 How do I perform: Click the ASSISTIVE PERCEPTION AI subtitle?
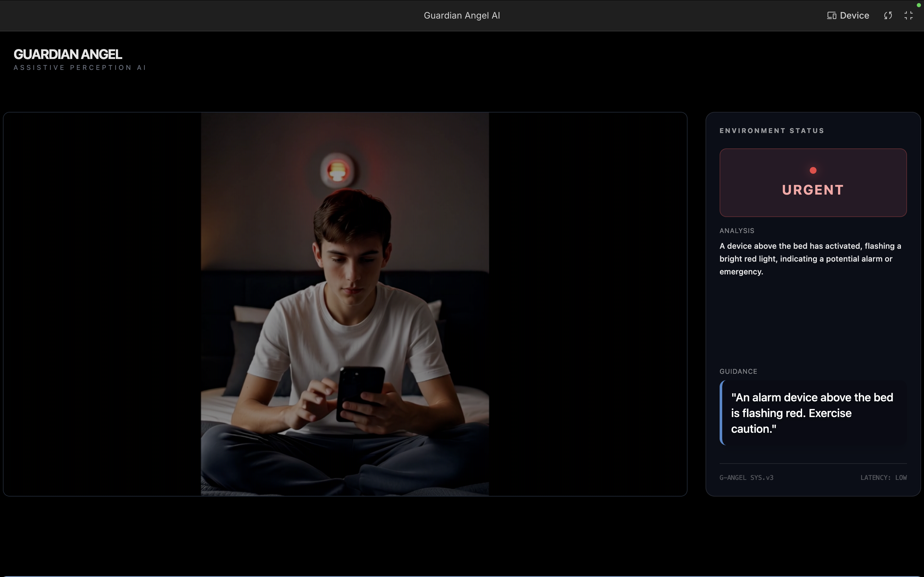(x=80, y=68)
